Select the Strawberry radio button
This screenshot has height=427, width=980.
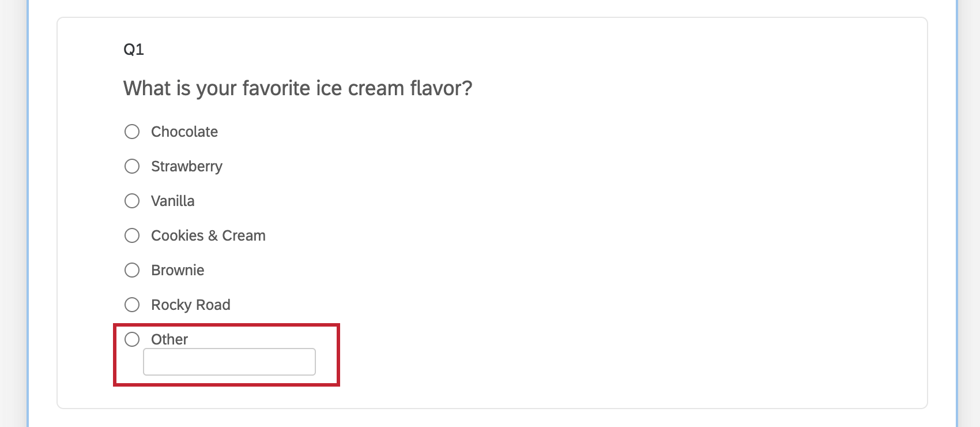pos(132,166)
